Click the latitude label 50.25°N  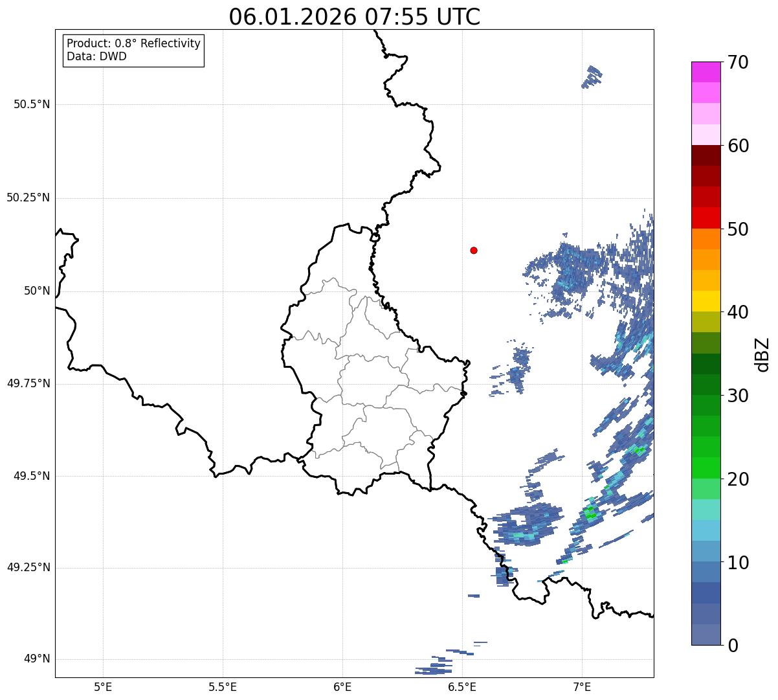point(28,198)
